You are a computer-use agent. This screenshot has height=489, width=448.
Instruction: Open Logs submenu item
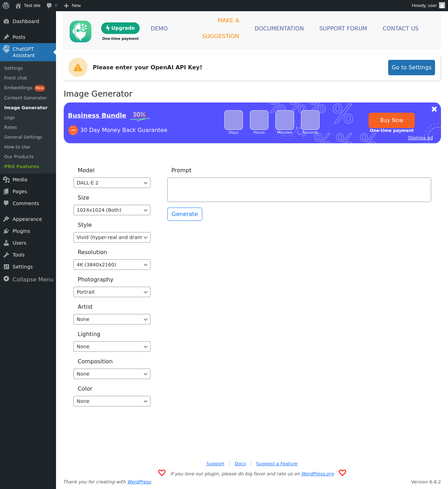[x=28, y=118]
